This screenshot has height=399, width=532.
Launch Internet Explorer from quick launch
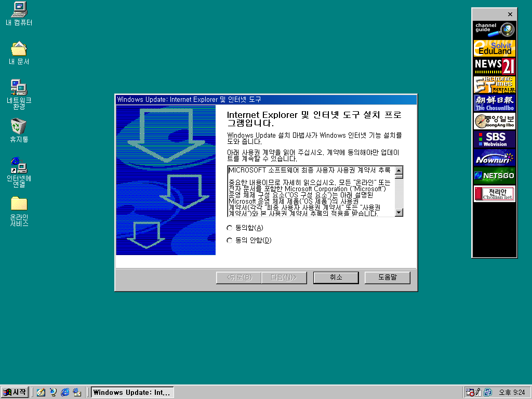pyautogui.click(x=65, y=392)
